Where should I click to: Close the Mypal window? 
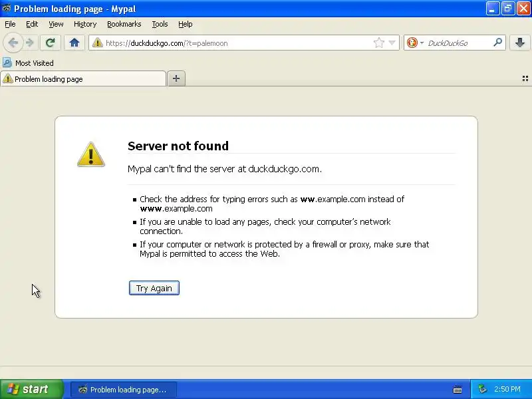523,9
